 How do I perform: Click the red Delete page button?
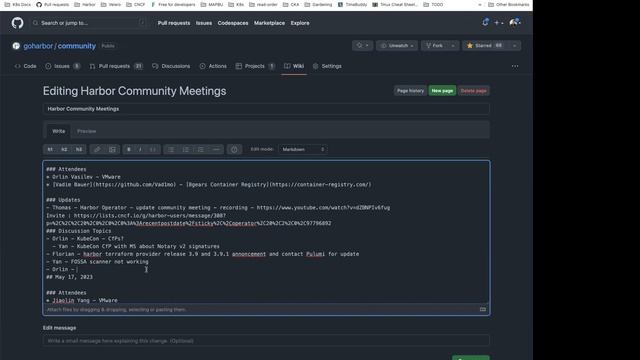coord(473,91)
